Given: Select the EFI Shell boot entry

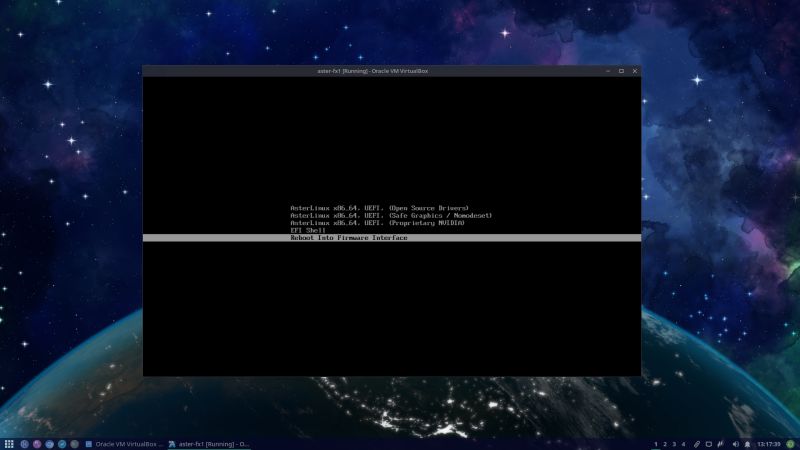Looking at the screenshot, I should click(x=308, y=231).
